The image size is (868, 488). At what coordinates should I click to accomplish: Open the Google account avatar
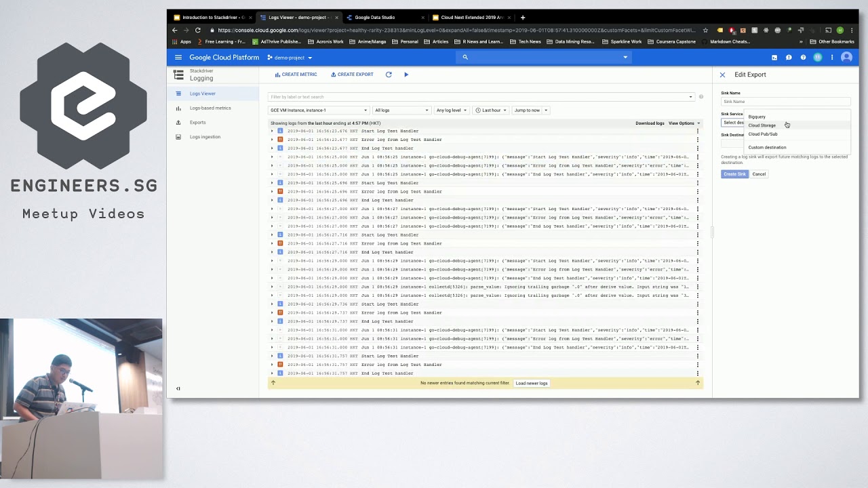[x=846, y=58]
